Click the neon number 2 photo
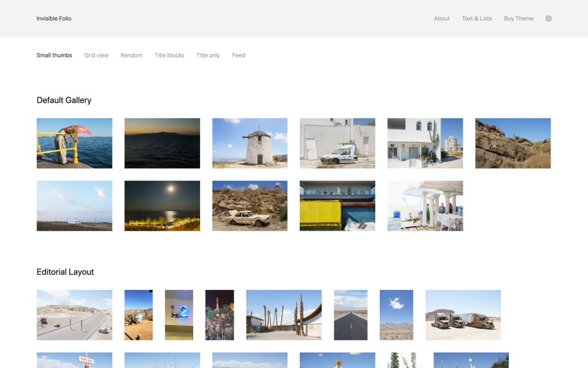 click(x=179, y=314)
